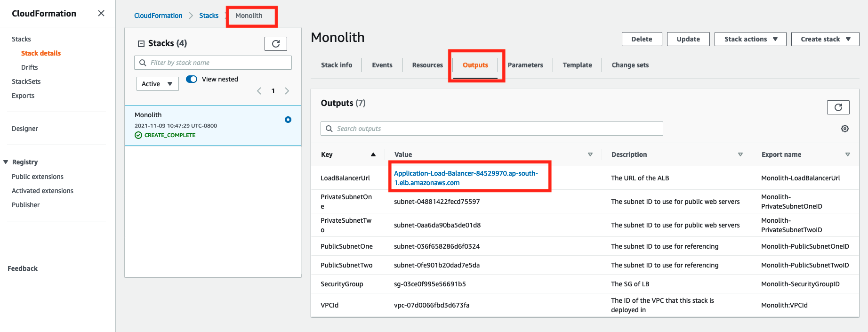This screenshot has width=868, height=332.
Task: Focus the Search outputs field
Action: pos(492,129)
